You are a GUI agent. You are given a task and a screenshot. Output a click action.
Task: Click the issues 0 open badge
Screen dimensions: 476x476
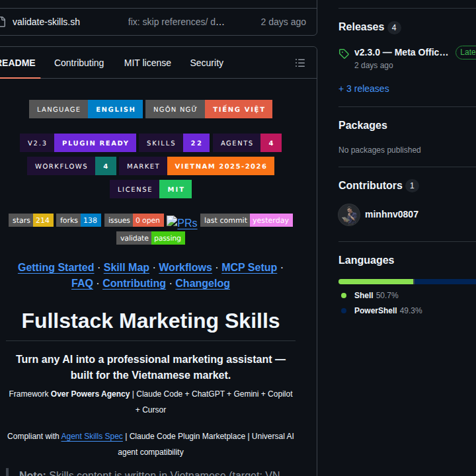pyautogui.click(x=134, y=220)
